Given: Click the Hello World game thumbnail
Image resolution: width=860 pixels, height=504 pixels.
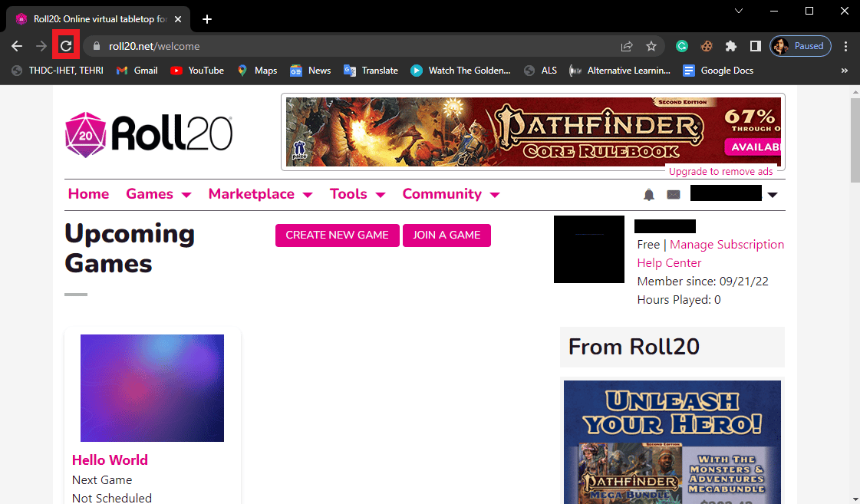Looking at the screenshot, I should (x=152, y=387).
